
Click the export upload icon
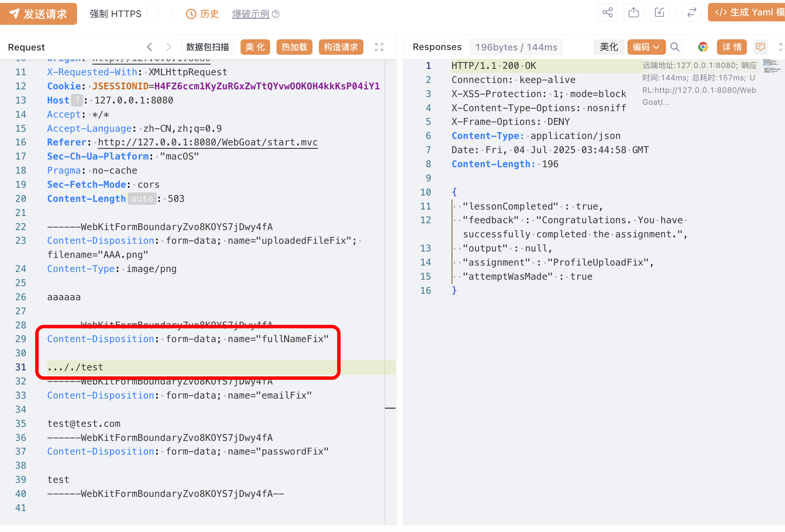coord(633,12)
